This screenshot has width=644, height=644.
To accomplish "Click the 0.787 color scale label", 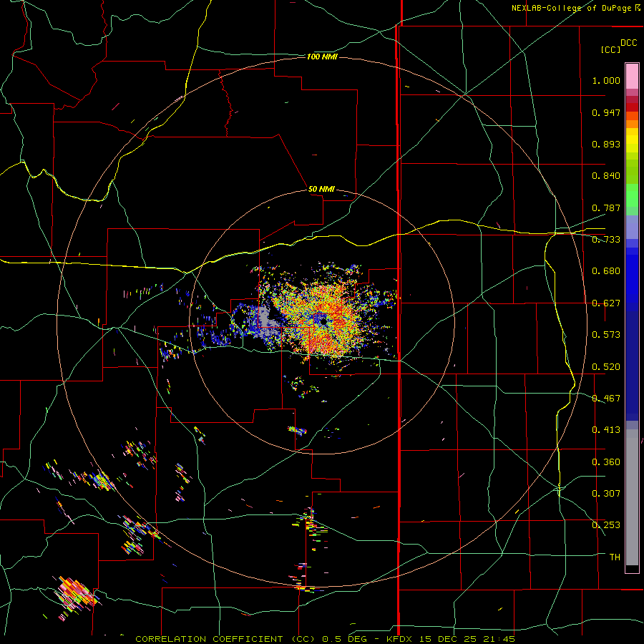I will tap(606, 208).
